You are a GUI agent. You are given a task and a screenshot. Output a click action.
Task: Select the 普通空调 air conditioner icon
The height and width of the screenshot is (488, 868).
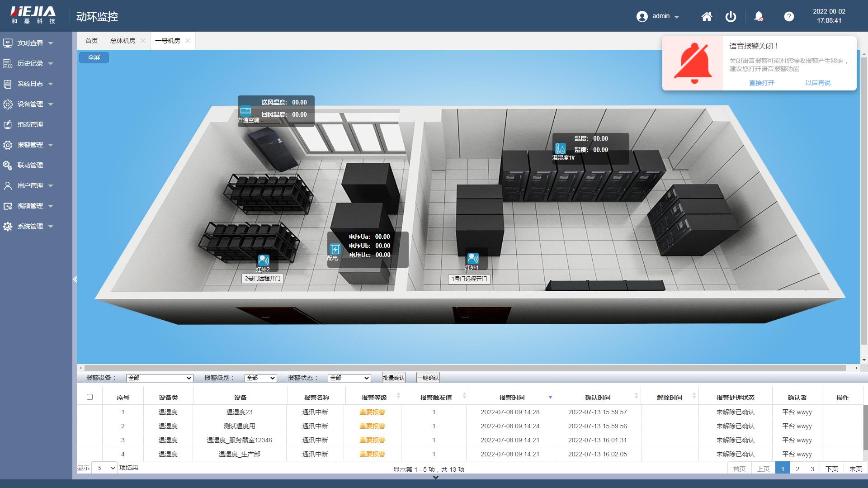(245, 110)
